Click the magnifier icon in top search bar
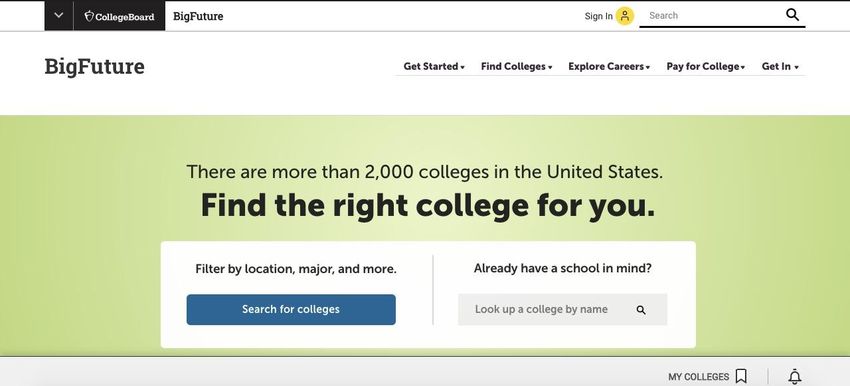The width and height of the screenshot is (850, 386). (792, 15)
